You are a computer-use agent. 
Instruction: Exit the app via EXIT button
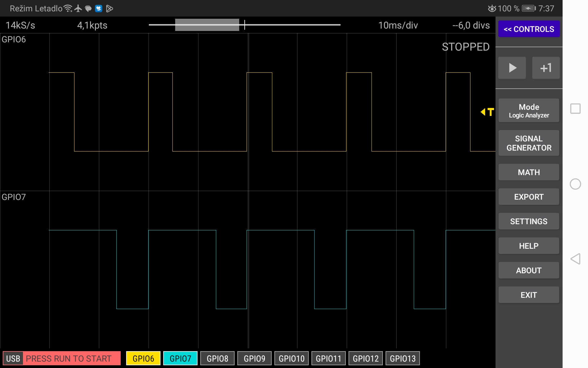click(529, 295)
